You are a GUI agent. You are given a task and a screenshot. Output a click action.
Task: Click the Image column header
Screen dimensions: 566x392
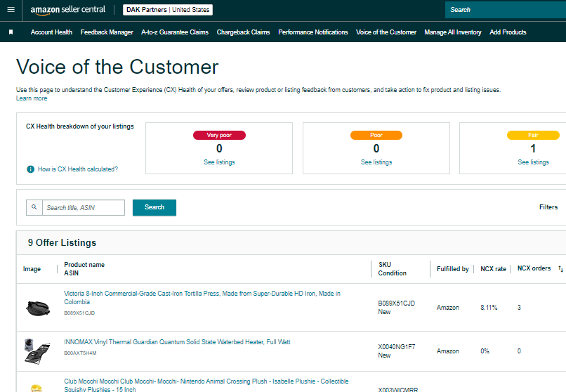32,268
